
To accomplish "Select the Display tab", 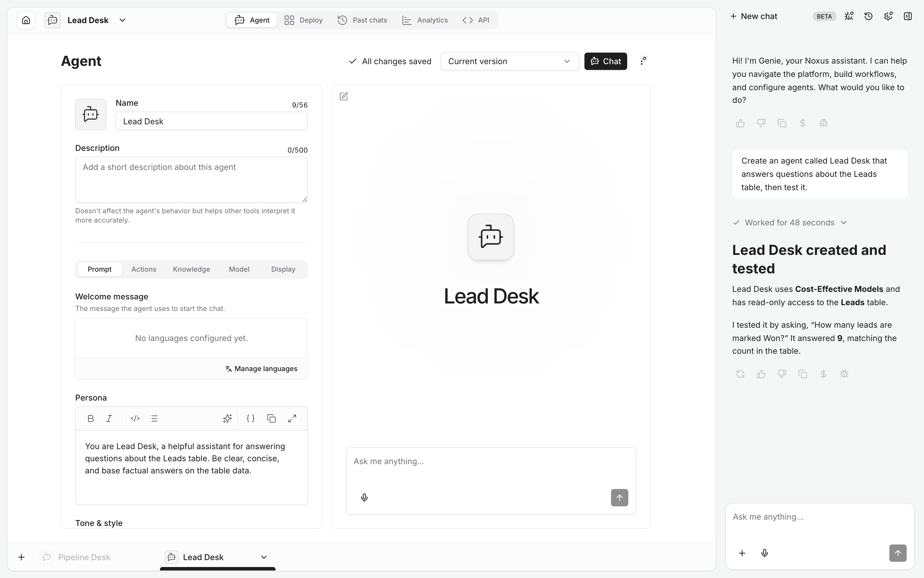I will pos(283,269).
